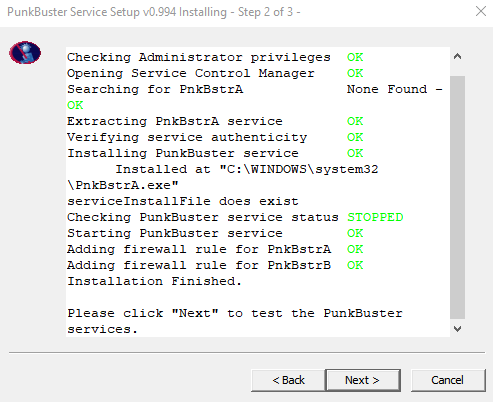Click the PunkBuster logo icon

(25, 53)
